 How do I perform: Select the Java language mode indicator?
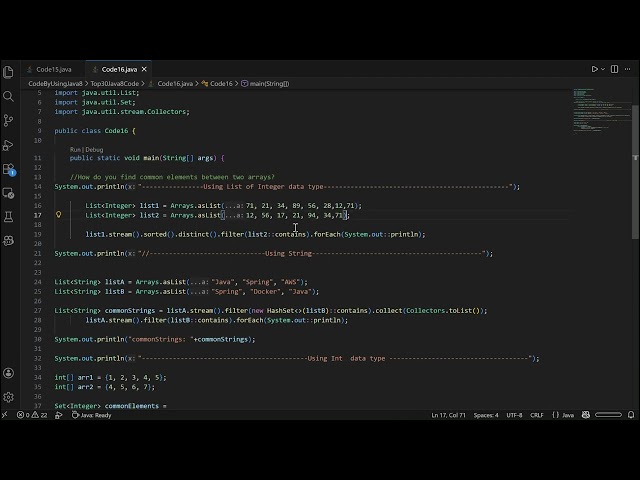click(x=563, y=415)
